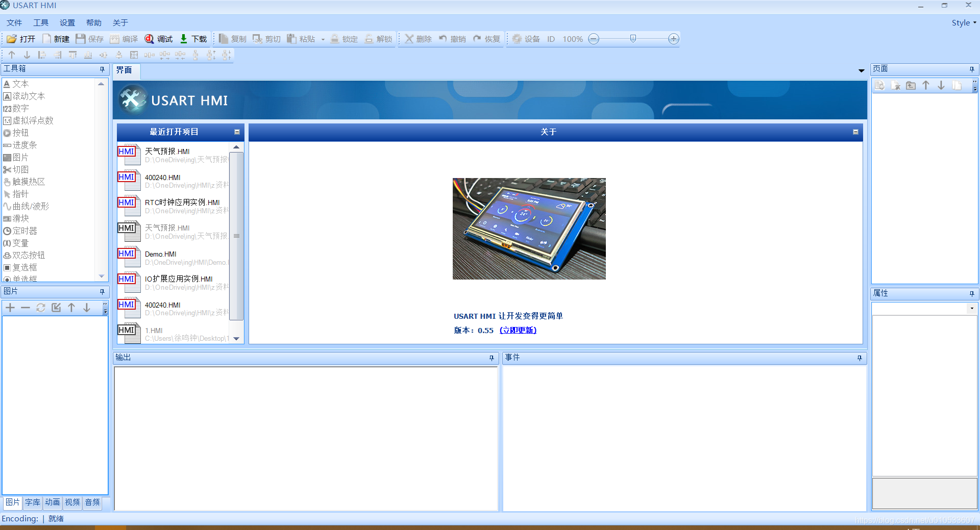Open recent project IO扩展应用实例.HMI
980x530 pixels.
pyautogui.click(x=174, y=283)
